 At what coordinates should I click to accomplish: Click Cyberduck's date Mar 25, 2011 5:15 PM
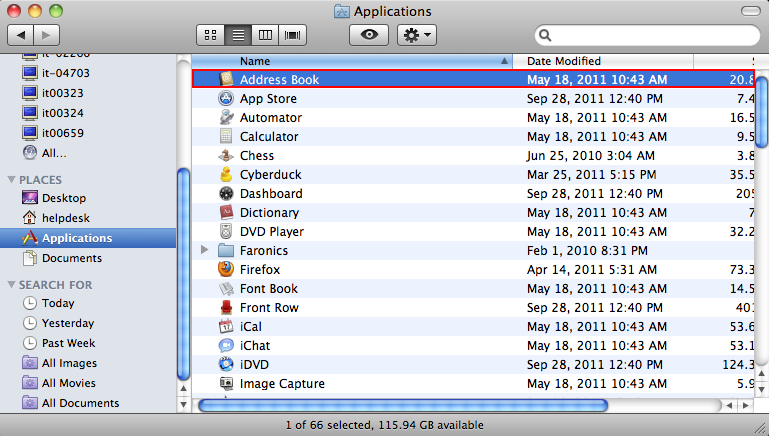pos(591,175)
